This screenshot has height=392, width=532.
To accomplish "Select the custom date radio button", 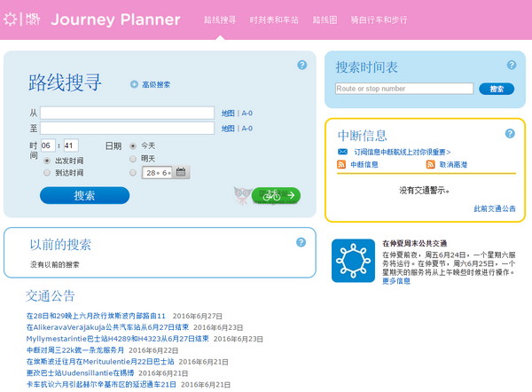I will (133, 173).
